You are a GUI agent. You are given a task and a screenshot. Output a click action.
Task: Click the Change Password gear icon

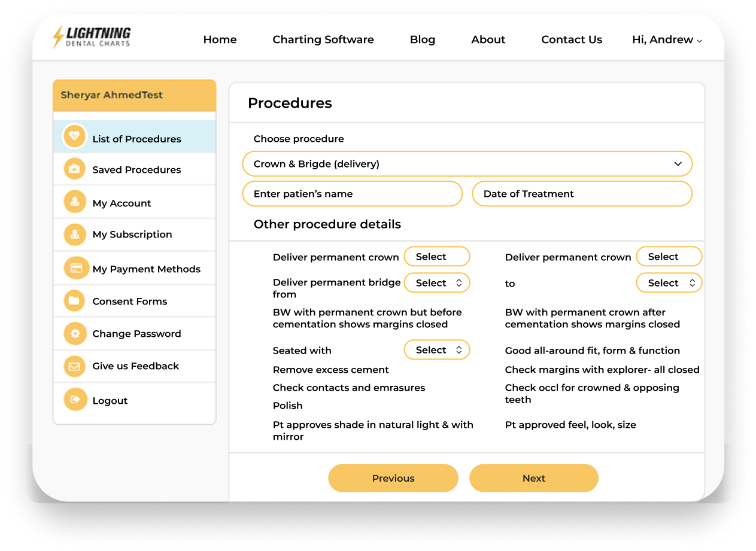(75, 334)
